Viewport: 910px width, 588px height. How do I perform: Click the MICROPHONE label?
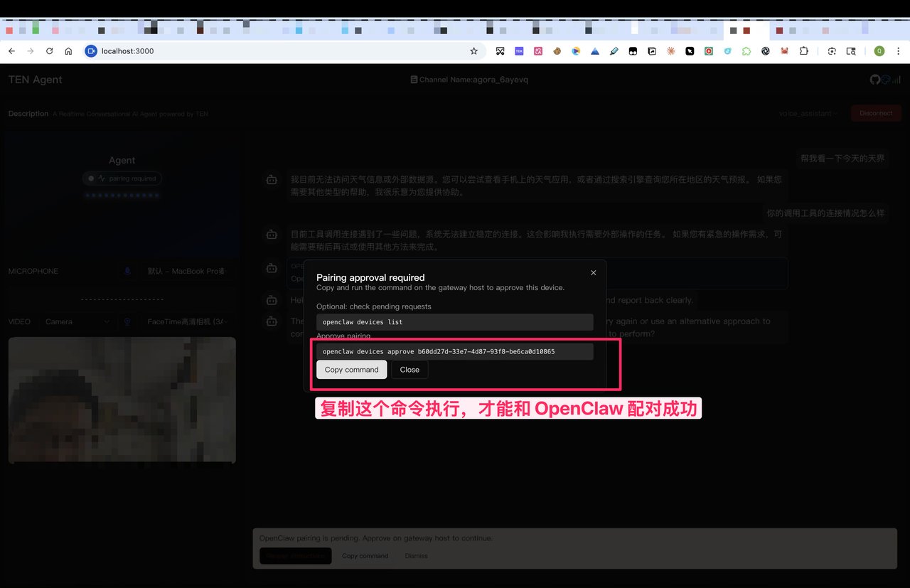point(33,272)
